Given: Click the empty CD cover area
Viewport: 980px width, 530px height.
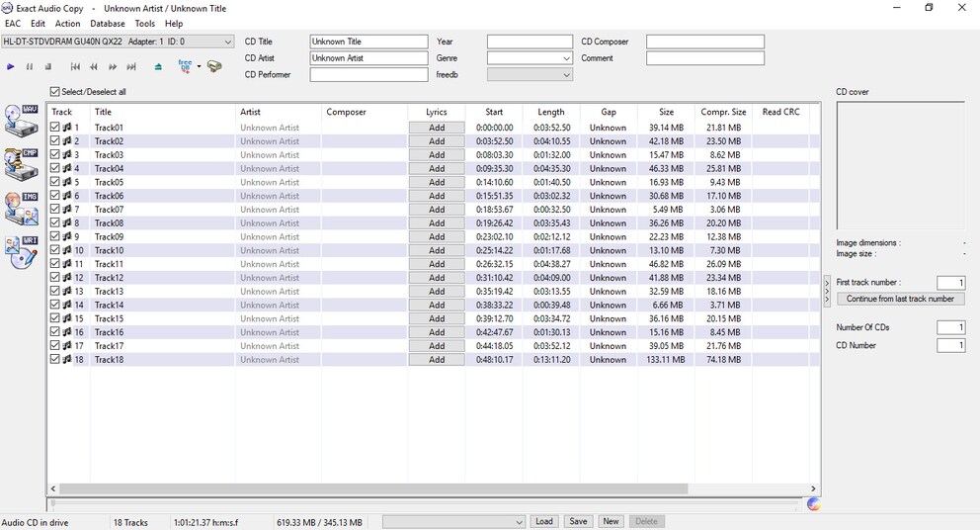Looking at the screenshot, I should click(900, 166).
